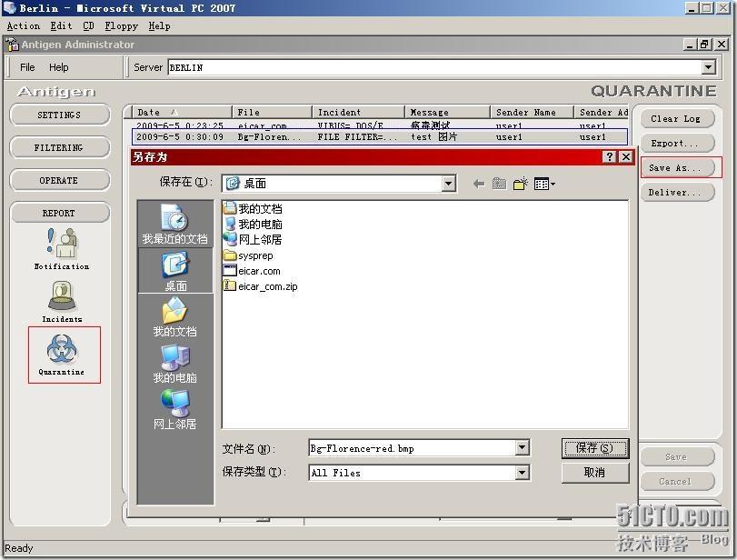The height and width of the screenshot is (560, 737).
Task: Click the Deliver... button
Action: click(x=676, y=192)
